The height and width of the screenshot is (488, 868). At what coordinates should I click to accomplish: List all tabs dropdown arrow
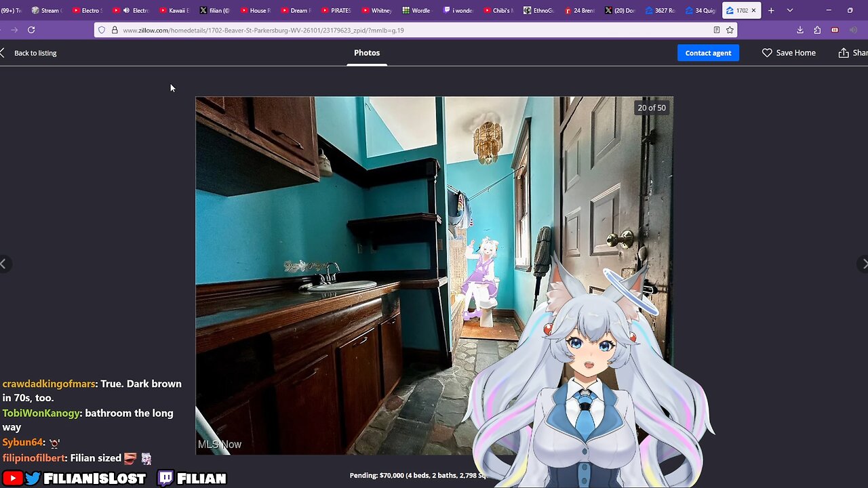point(789,10)
